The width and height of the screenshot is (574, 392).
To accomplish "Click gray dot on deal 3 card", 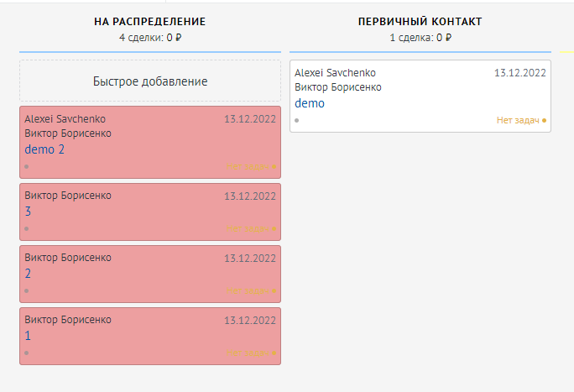I will click(x=27, y=228).
